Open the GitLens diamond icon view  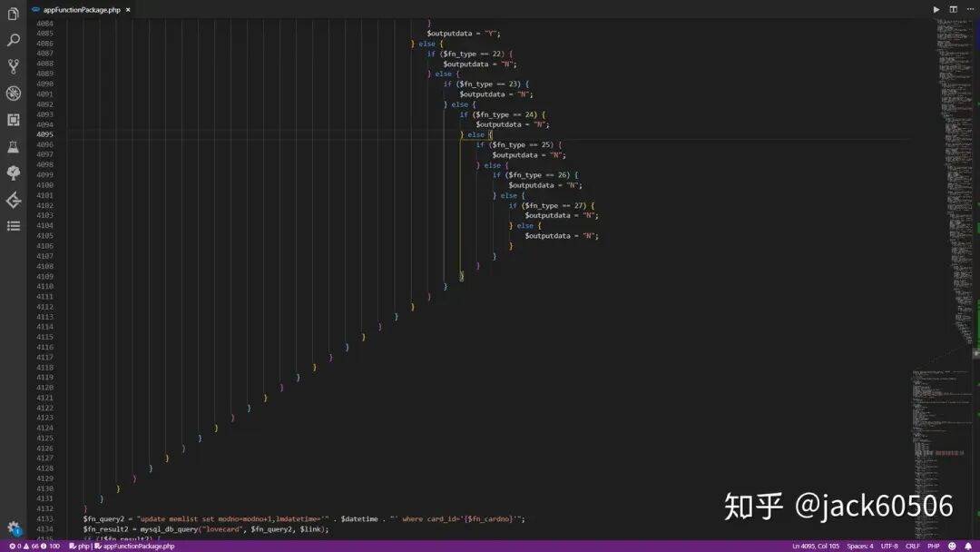[13, 200]
